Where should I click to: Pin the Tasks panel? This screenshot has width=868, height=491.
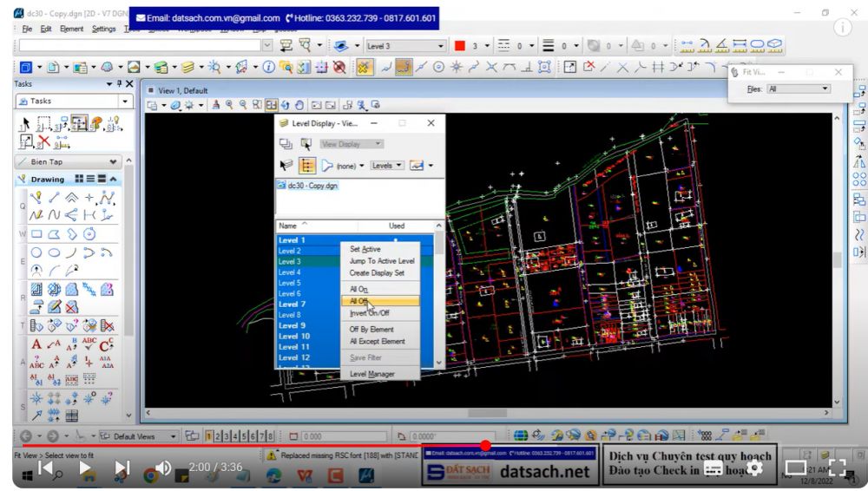click(x=119, y=83)
